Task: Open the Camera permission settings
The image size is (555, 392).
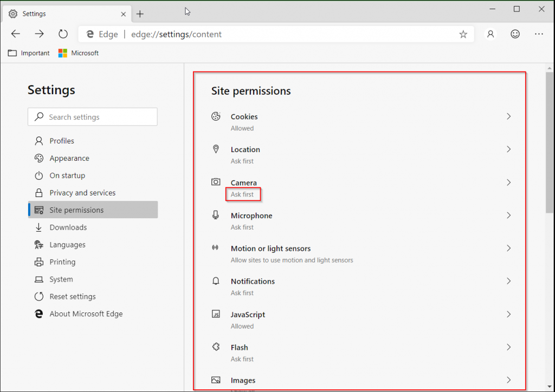Action: point(508,182)
